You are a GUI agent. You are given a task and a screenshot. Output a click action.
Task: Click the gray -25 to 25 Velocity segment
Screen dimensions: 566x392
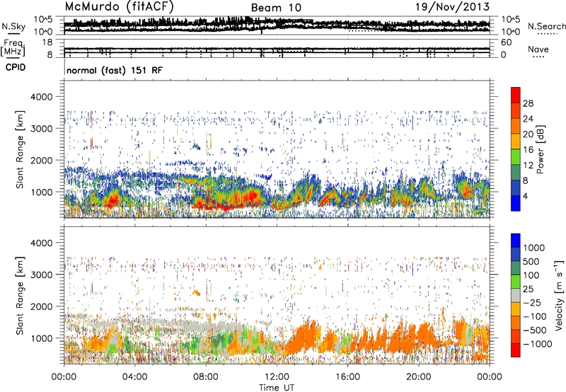(516, 295)
